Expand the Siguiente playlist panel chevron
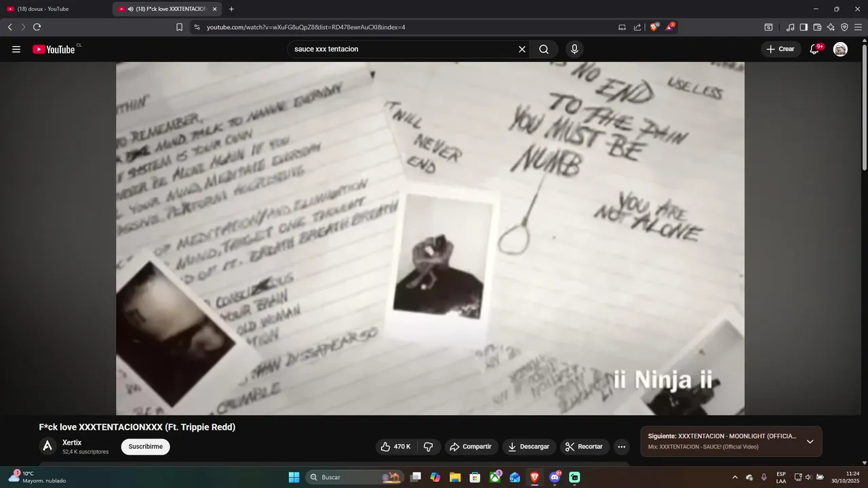Viewport: 868px width, 488px height. pyautogui.click(x=810, y=441)
